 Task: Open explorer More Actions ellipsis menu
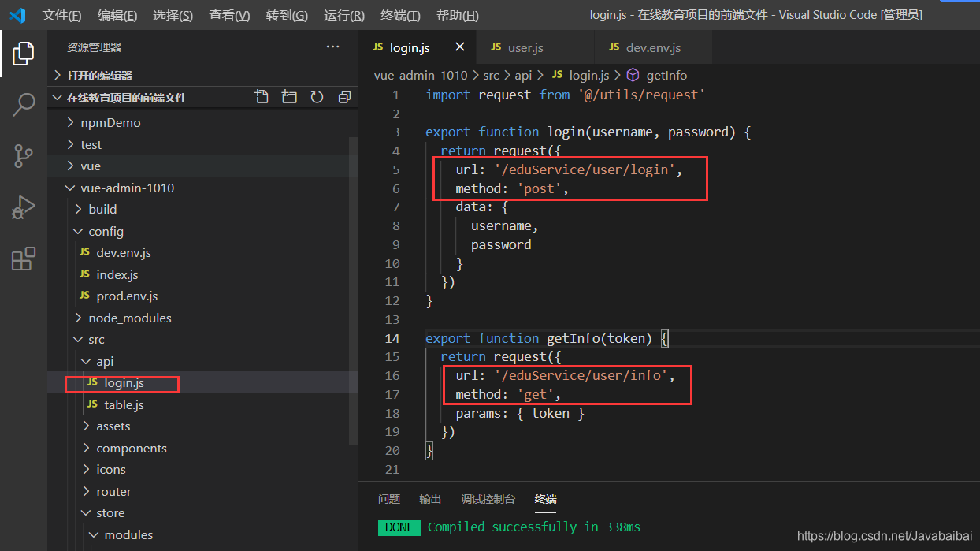click(x=333, y=47)
